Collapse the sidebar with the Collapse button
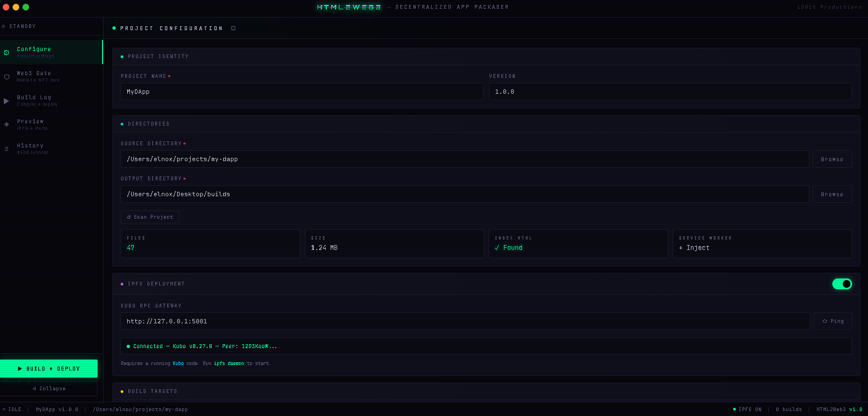 49,389
